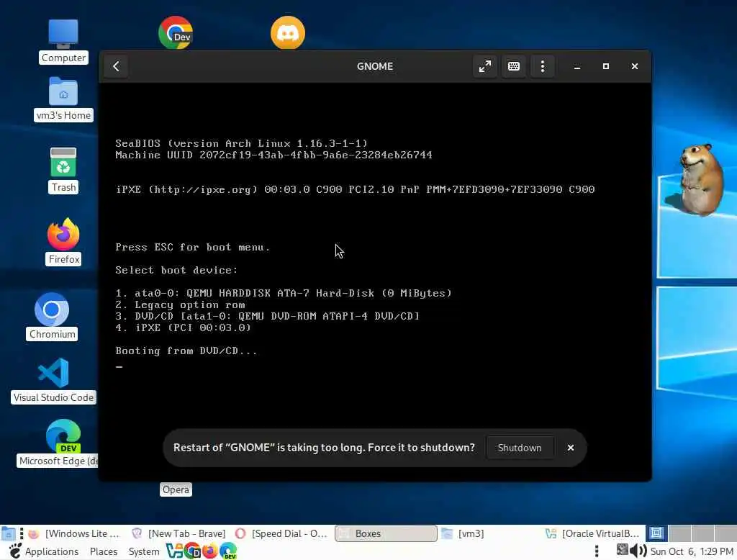This screenshot has height=560, width=737.
Task: Launch Firefox from the panel launcher
Action: (x=209, y=551)
